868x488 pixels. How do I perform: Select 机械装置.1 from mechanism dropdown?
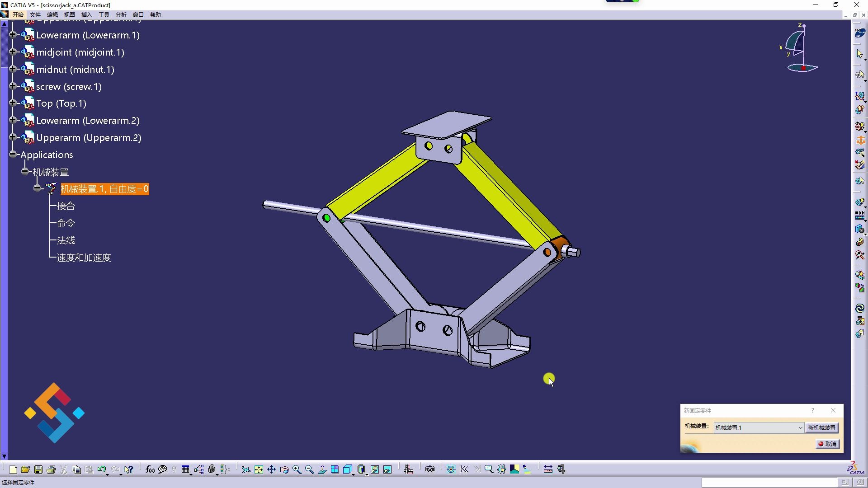coord(758,427)
